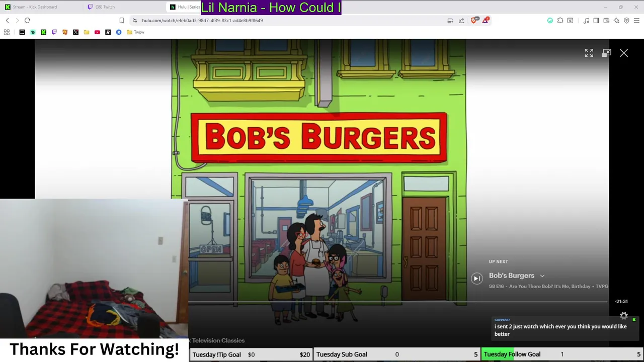Open the Leo AI sparkle icon
This screenshot has width=644, height=362.
coord(616,21)
